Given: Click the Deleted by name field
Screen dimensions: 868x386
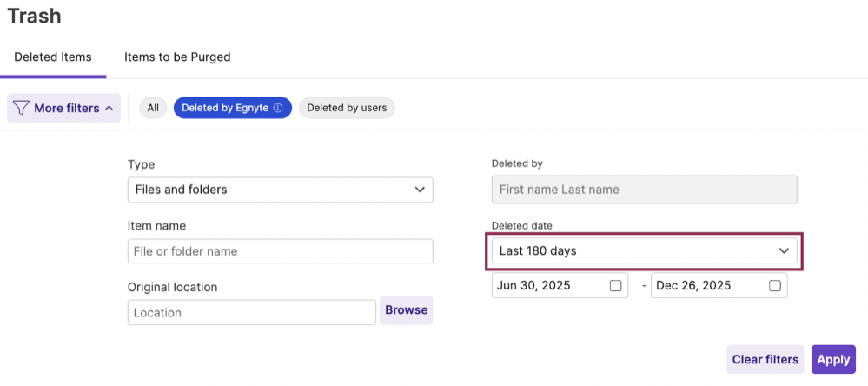Looking at the screenshot, I should pos(644,190).
